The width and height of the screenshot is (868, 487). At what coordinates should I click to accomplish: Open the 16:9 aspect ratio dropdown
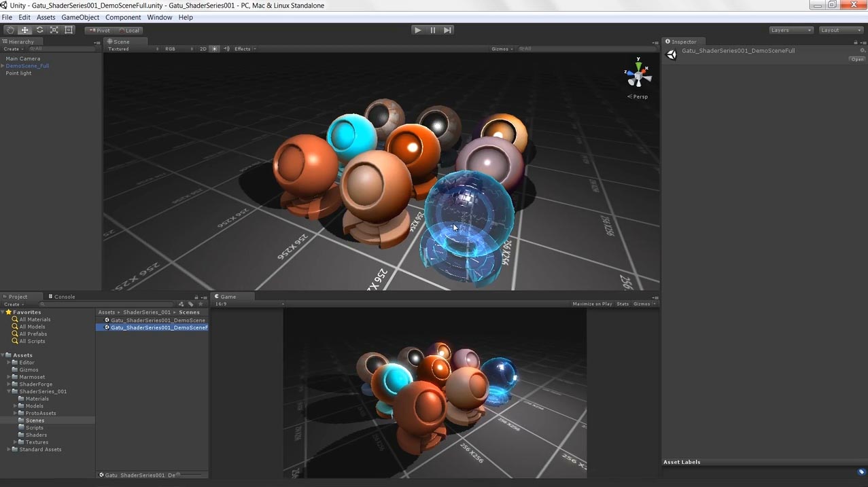(x=249, y=304)
